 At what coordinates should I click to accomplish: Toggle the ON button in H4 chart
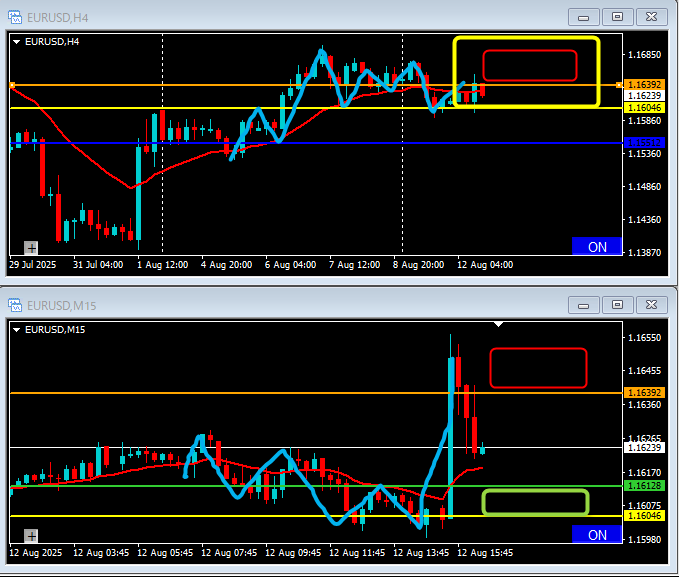coord(597,246)
